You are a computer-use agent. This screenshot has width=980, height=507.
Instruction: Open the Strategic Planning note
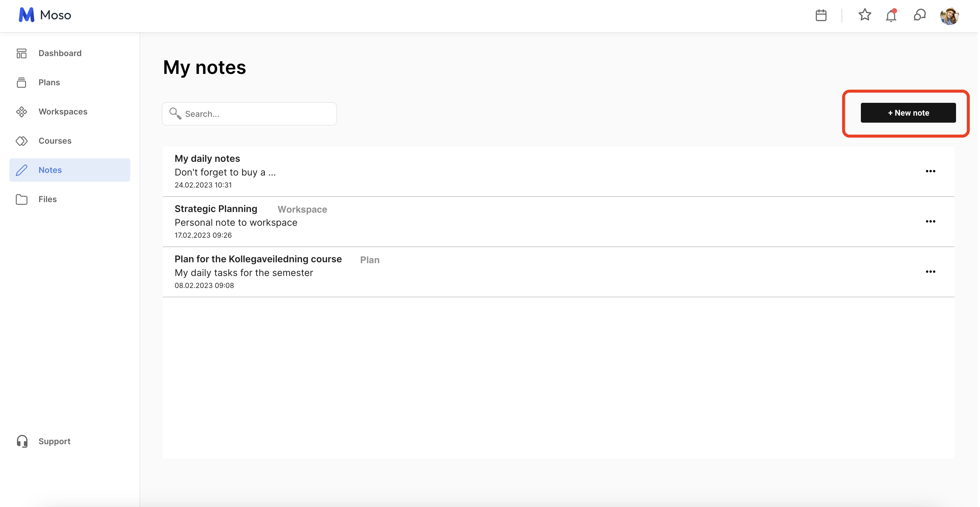[216, 209]
